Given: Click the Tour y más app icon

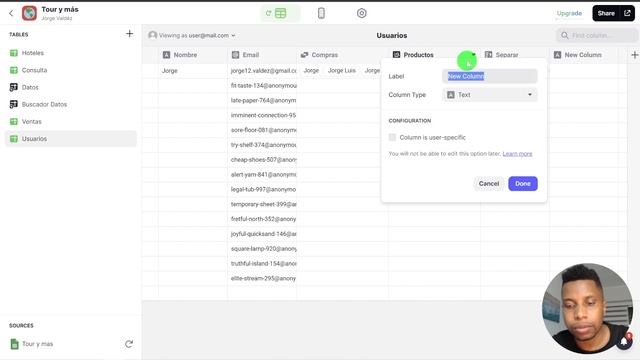Looking at the screenshot, I should click(29, 13).
